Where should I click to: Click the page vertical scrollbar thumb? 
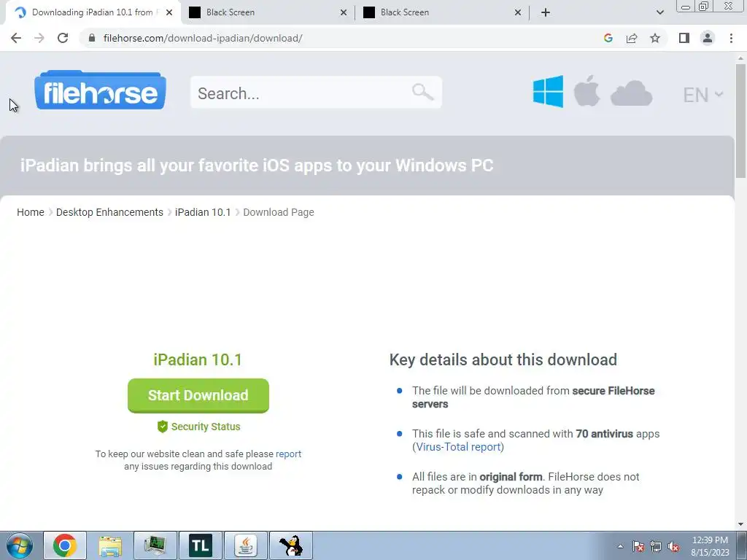point(741,120)
